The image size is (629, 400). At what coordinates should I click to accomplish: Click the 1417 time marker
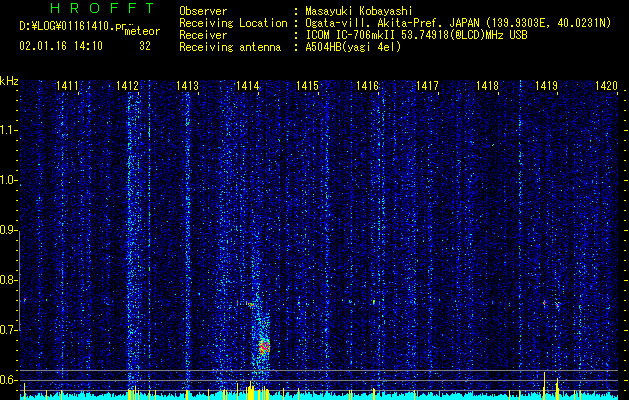click(x=427, y=86)
